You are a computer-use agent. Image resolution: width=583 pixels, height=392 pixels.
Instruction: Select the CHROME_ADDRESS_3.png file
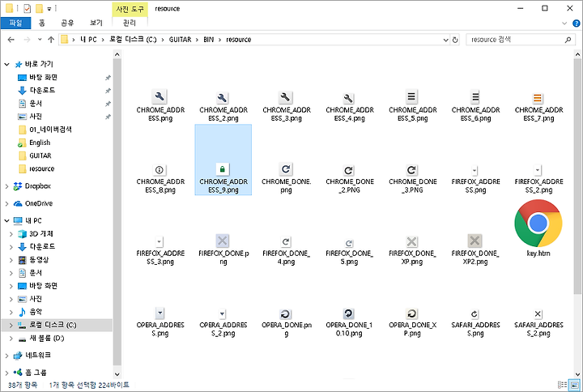pos(287,106)
